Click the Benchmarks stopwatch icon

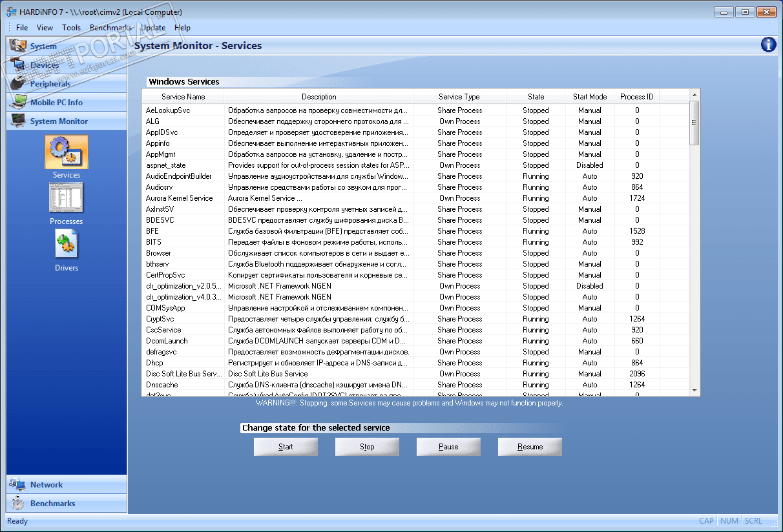[x=18, y=503]
